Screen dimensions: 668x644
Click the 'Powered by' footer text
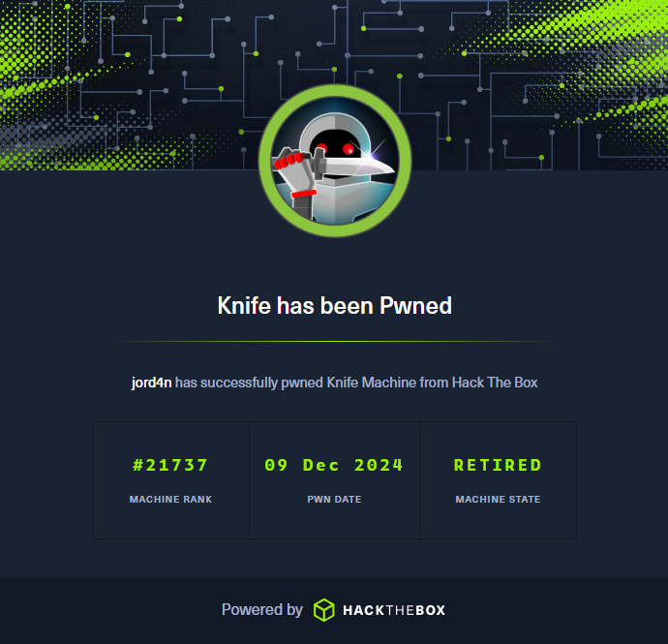262,609
